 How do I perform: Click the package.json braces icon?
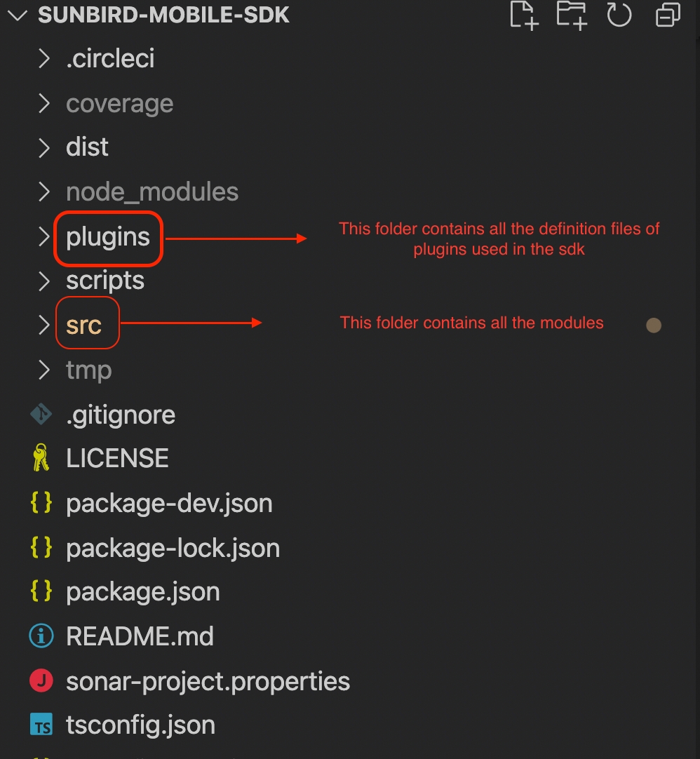pos(41,592)
